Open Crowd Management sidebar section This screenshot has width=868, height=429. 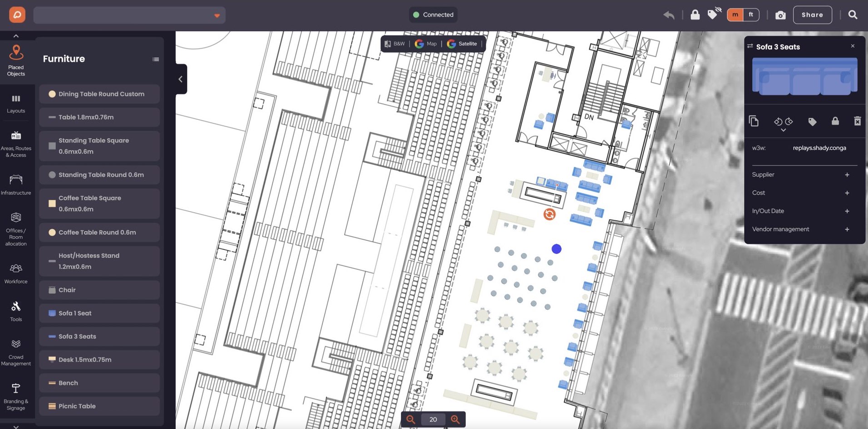coord(16,353)
